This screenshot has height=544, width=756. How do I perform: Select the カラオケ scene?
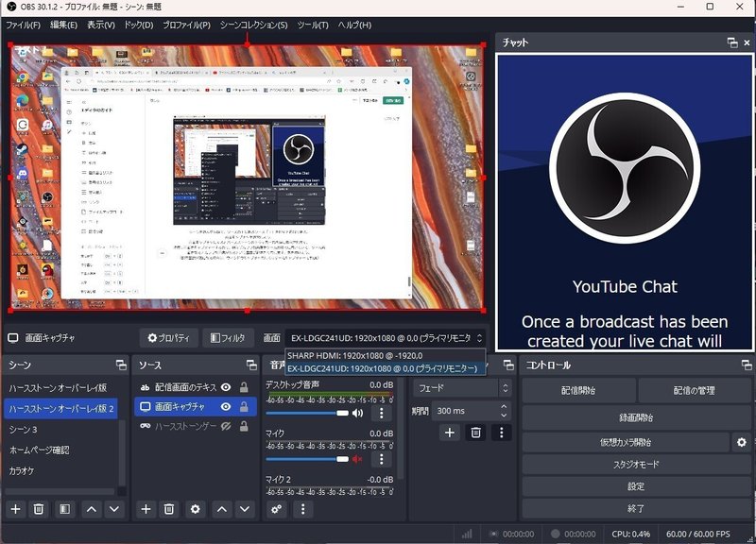60,470
